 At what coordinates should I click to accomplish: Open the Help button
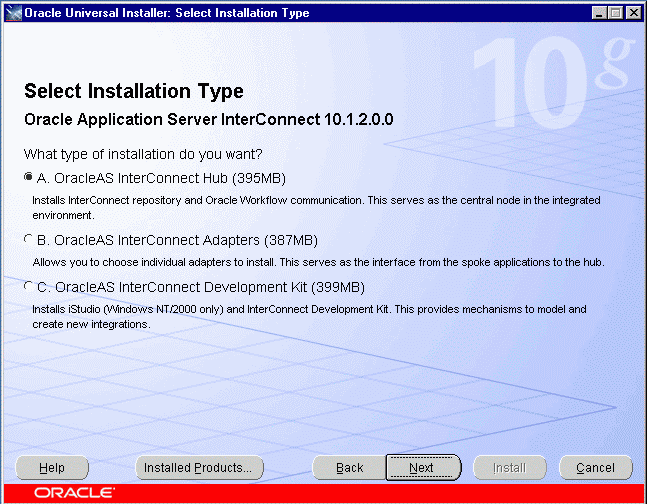click(x=52, y=468)
